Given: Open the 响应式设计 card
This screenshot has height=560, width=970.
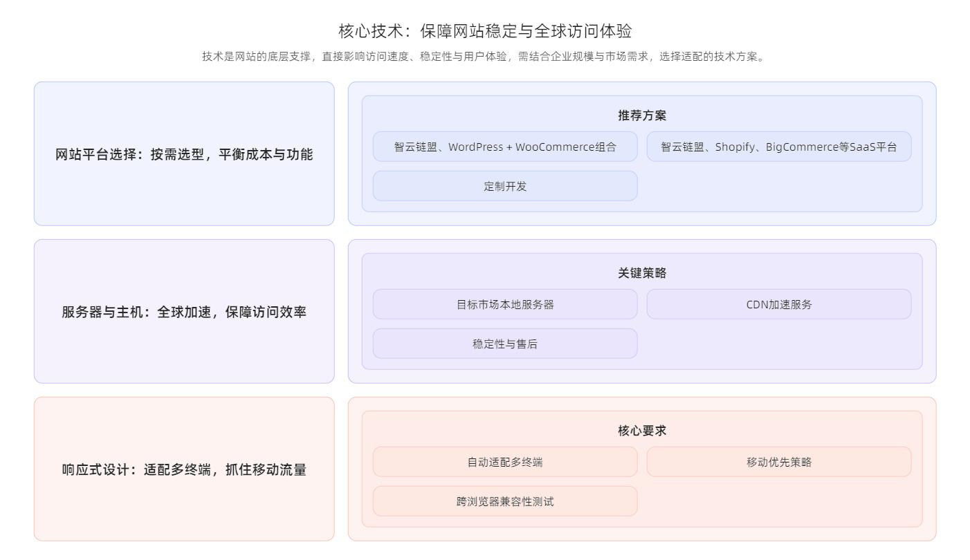Looking at the screenshot, I should pos(184,469).
